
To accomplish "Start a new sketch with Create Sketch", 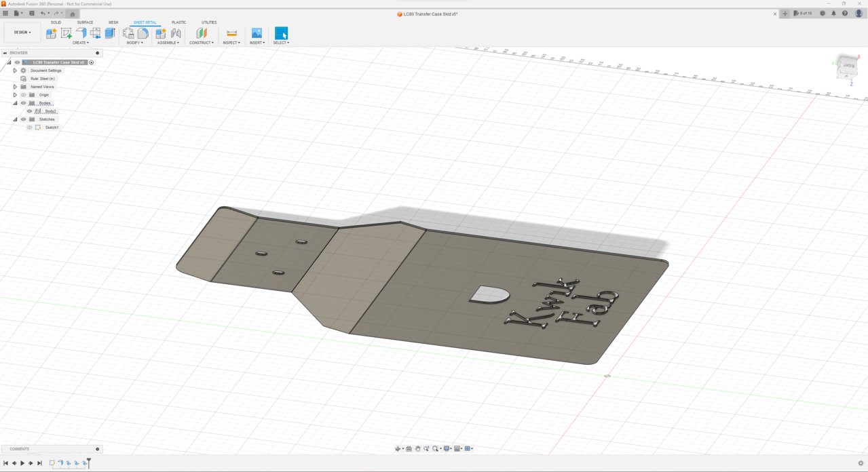I will point(67,33).
